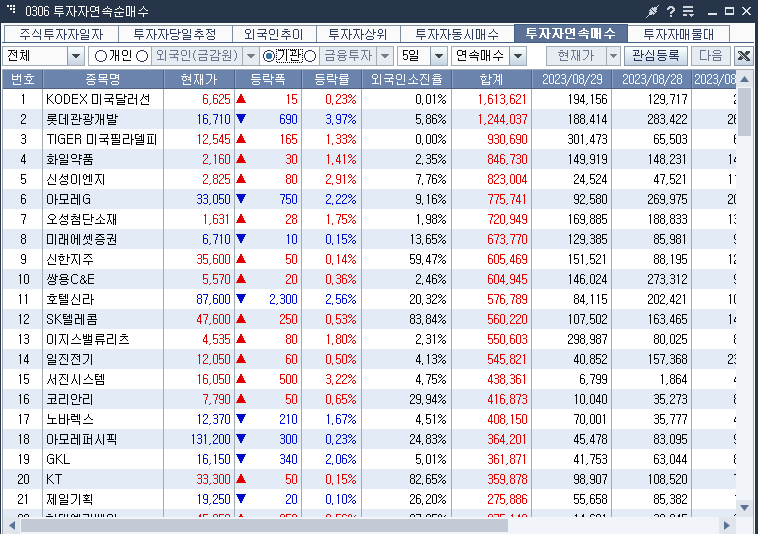Screen dimensions: 758x534
Task: Expand the 외국인(금감원) dropdown arrow
Action: click(x=250, y=56)
